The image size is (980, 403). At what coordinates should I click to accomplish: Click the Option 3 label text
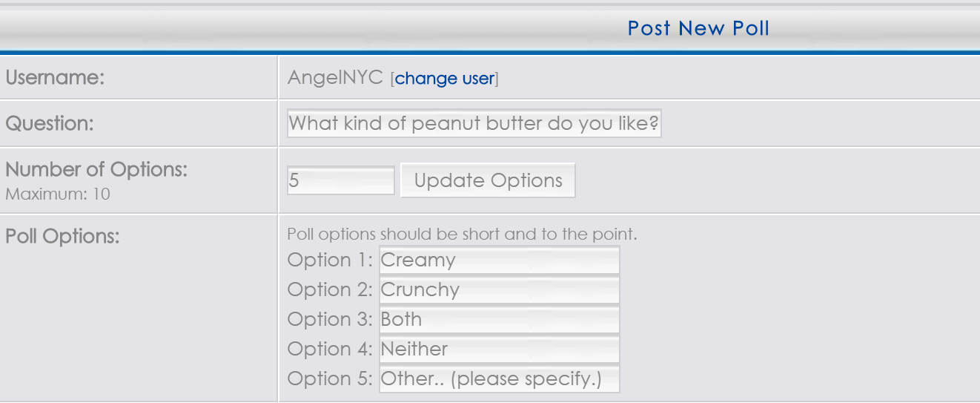tap(331, 320)
